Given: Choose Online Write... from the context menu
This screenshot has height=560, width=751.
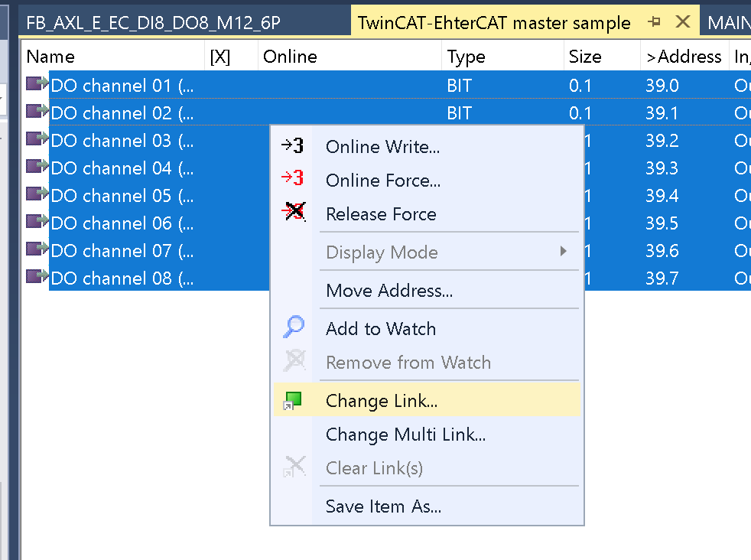Looking at the screenshot, I should (428, 147).
